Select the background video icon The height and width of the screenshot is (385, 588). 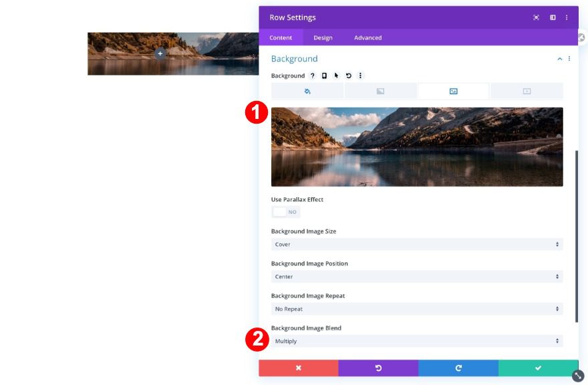click(527, 91)
